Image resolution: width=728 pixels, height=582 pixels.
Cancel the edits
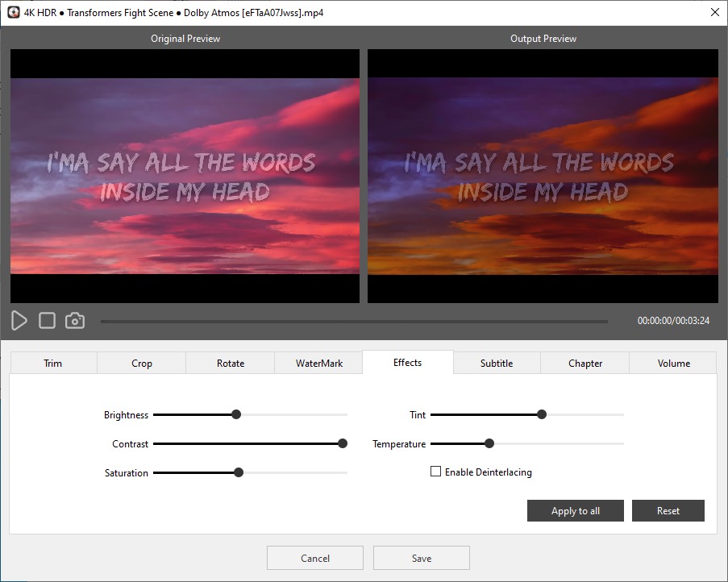pos(314,558)
